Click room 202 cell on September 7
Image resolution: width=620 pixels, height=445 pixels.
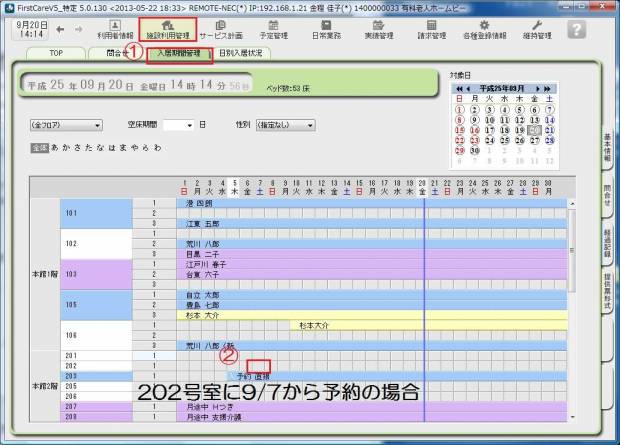coord(259,365)
